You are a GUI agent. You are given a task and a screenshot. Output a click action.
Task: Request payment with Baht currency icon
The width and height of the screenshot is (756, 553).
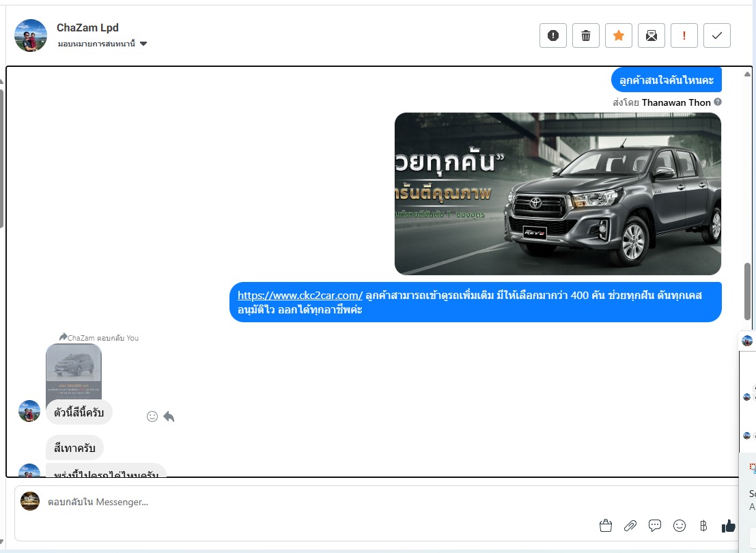click(703, 526)
